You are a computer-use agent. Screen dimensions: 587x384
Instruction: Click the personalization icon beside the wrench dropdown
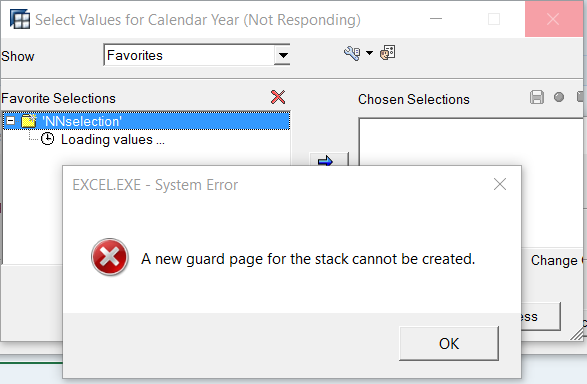[387, 52]
